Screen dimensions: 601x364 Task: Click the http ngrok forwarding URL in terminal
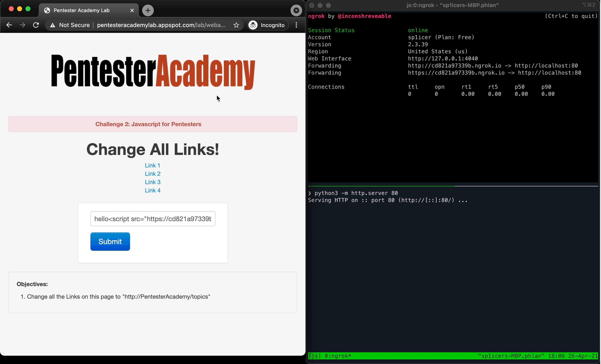(455, 66)
